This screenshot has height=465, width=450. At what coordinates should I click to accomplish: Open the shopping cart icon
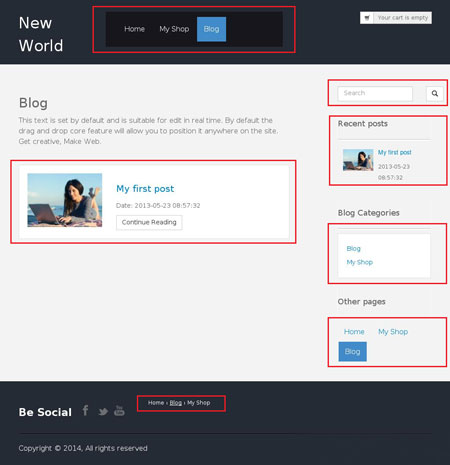(367, 18)
